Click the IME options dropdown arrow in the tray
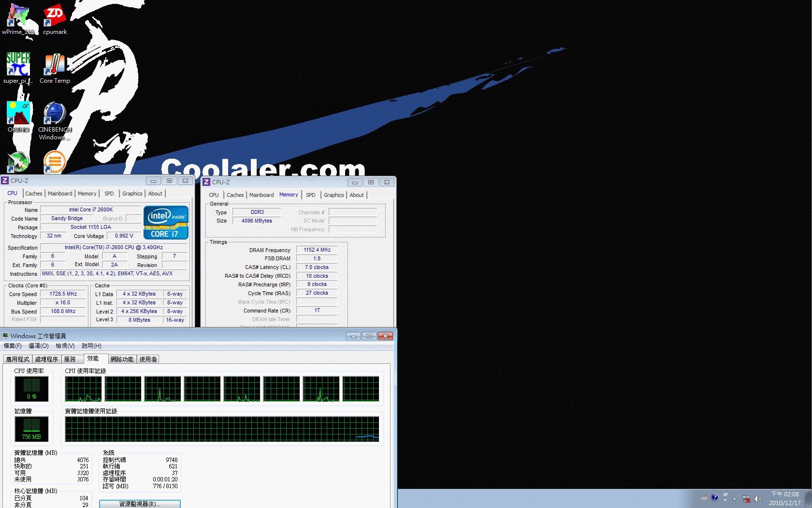 (725, 500)
